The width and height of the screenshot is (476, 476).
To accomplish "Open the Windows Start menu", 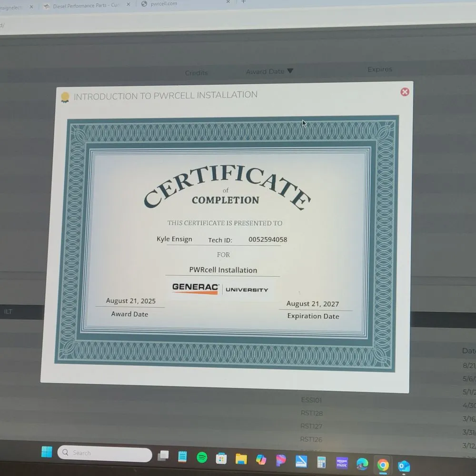I will tap(47, 452).
